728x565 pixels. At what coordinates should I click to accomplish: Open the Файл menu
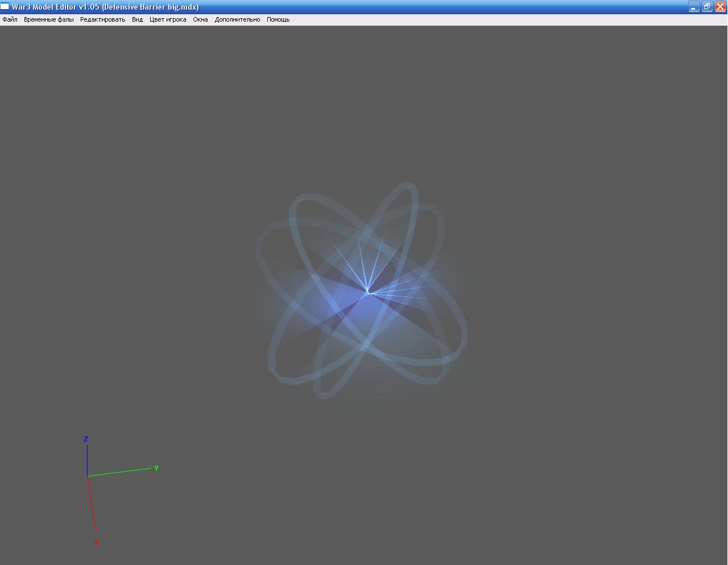[10, 19]
